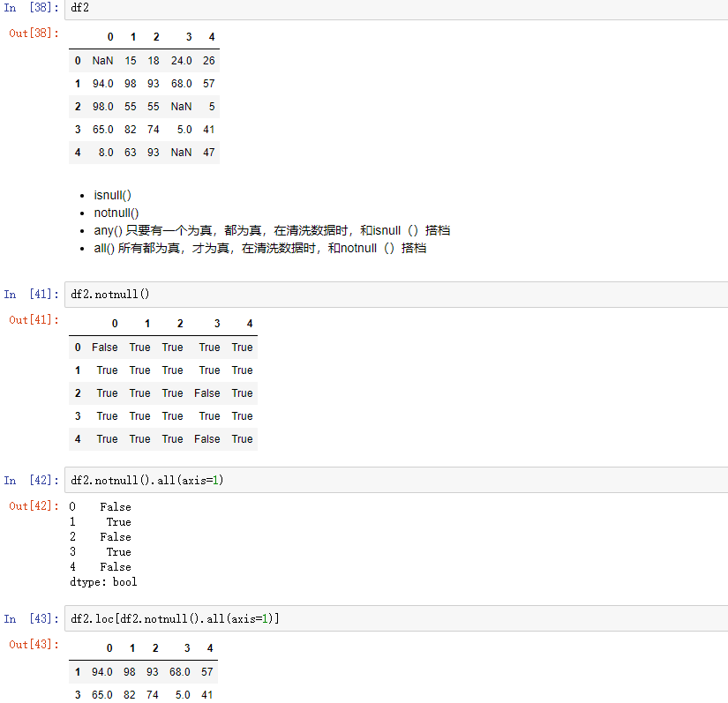Click the 94.0 cell in Out[38] row 1

point(102,84)
